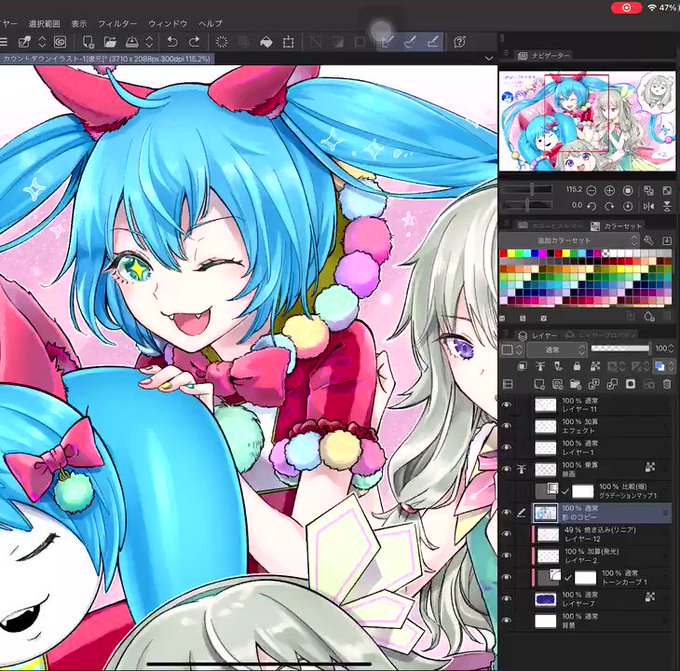
Task: Open the help question-mark icon
Action: (460, 42)
